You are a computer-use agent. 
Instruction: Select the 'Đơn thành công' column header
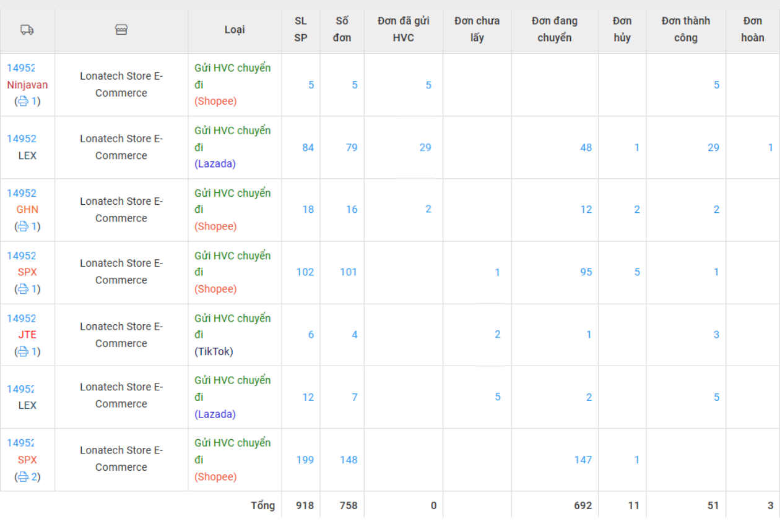coord(685,30)
